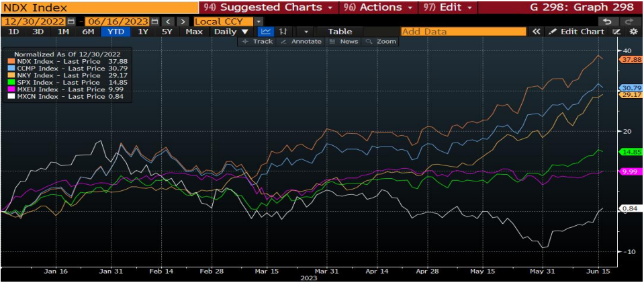Collapse panel with double-chevron left icon

click(536, 32)
